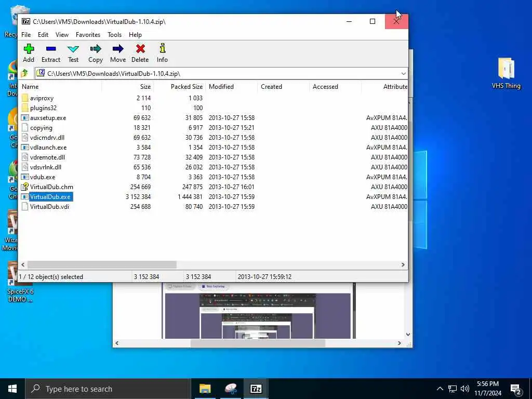The image size is (532, 399).
Task: Expand the address path dropdown
Action: pyautogui.click(x=403, y=73)
